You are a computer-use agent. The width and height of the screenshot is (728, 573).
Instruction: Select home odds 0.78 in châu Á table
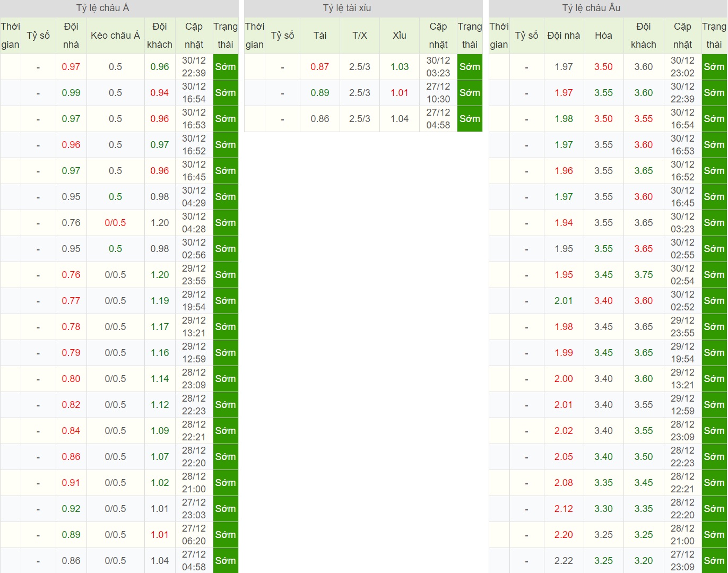[x=71, y=327]
